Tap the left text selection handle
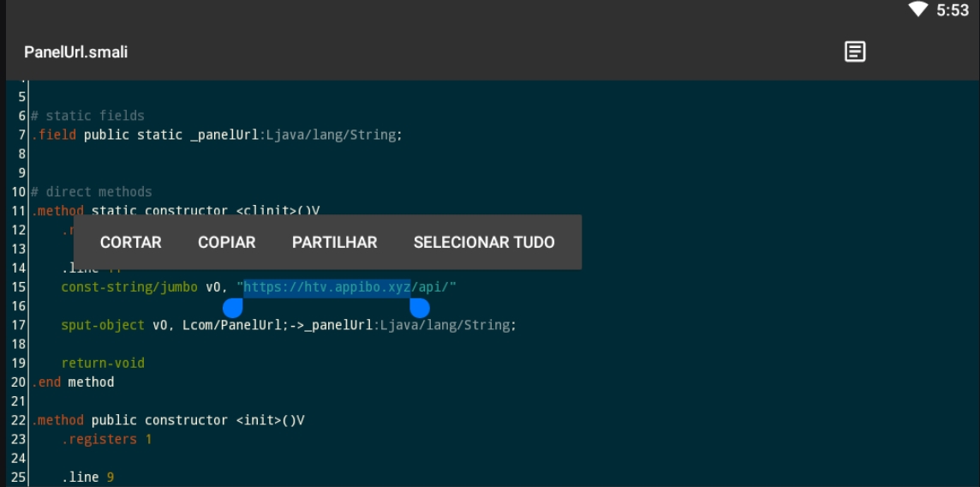Image resolution: width=980 pixels, height=487 pixels. [231, 308]
